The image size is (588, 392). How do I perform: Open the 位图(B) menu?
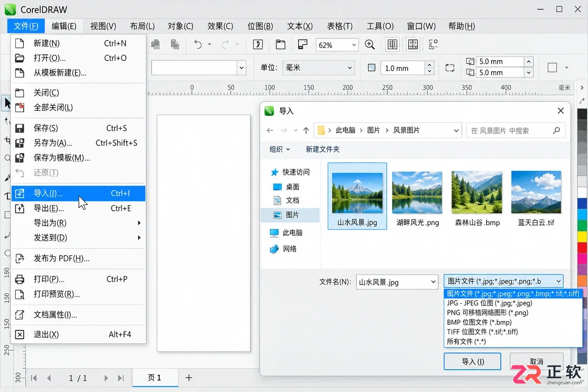[x=260, y=26]
